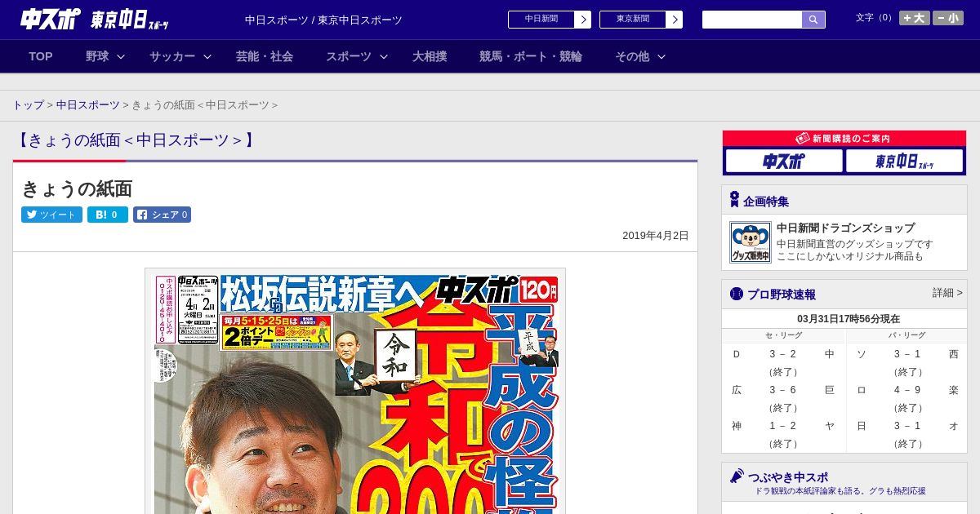Open the 大相撲 menu item
This screenshot has width=980, height=514.
430,56
